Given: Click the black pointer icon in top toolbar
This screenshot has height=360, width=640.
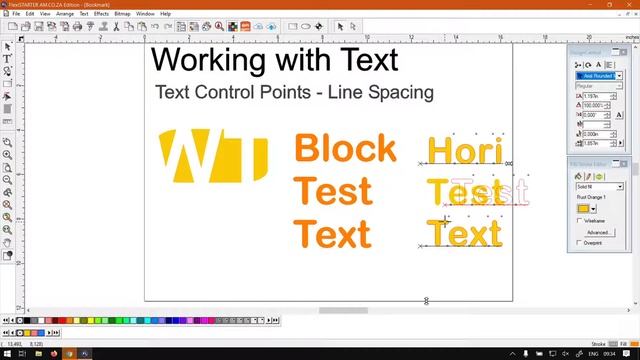Looking at the screenshot, I should pos(340,27).
